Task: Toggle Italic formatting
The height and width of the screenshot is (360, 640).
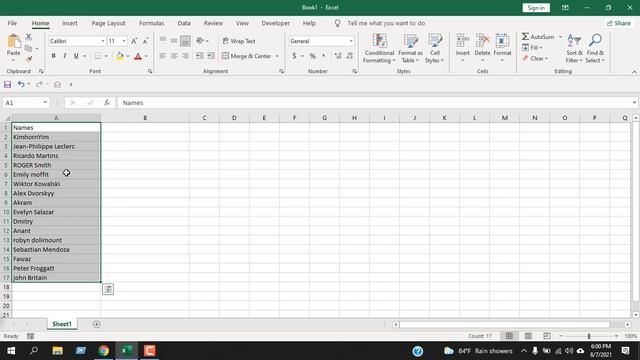Action: pyautogui.click(x=64, y=56)
